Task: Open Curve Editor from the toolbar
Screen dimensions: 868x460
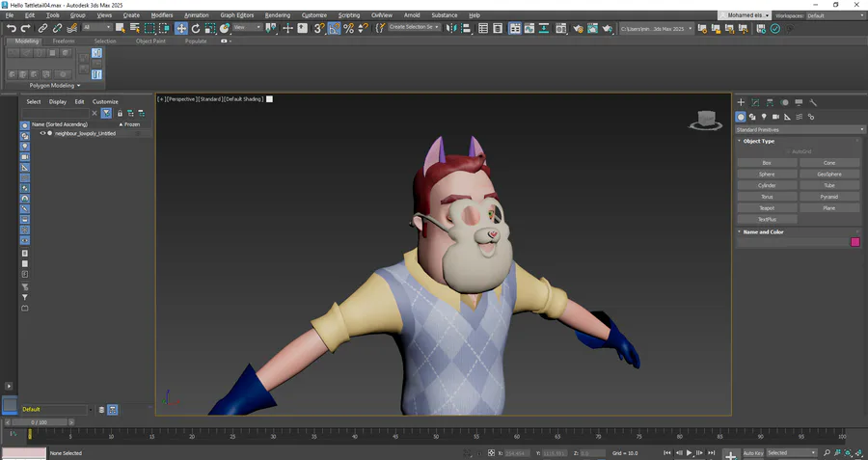Action: click(529, 28)
